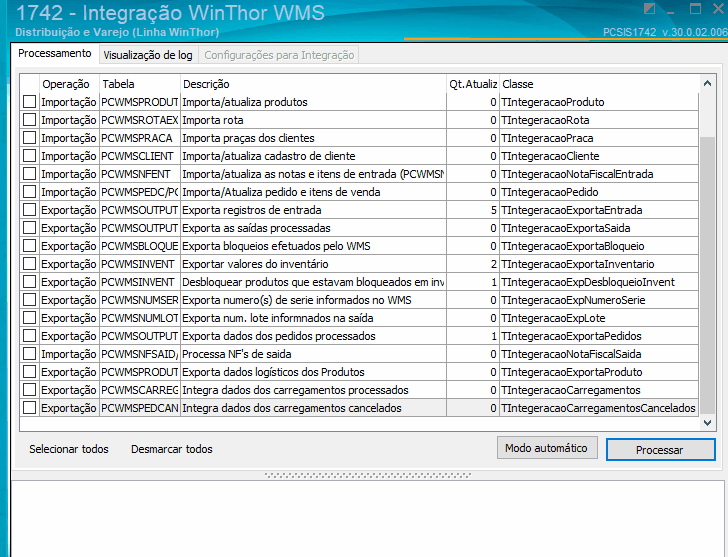
Task: Click the TIntegeracaoExportaPedidos cell
Action: click(x=599, y=336)
